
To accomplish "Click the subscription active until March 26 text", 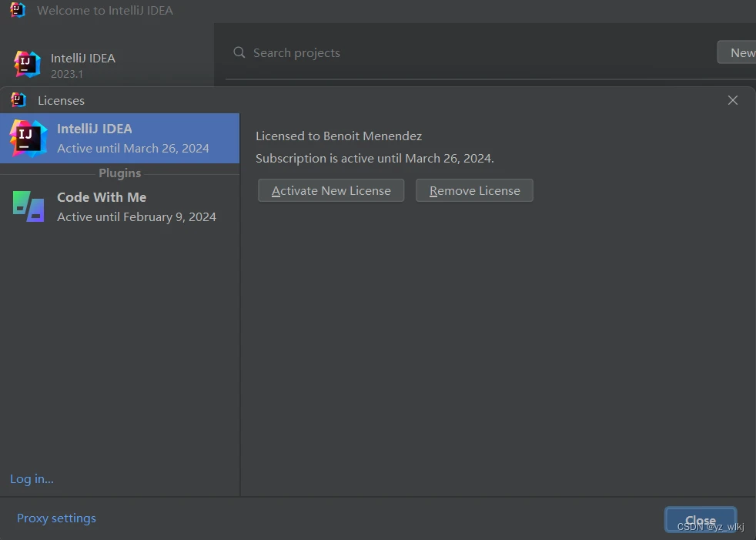I will (375, 158).
